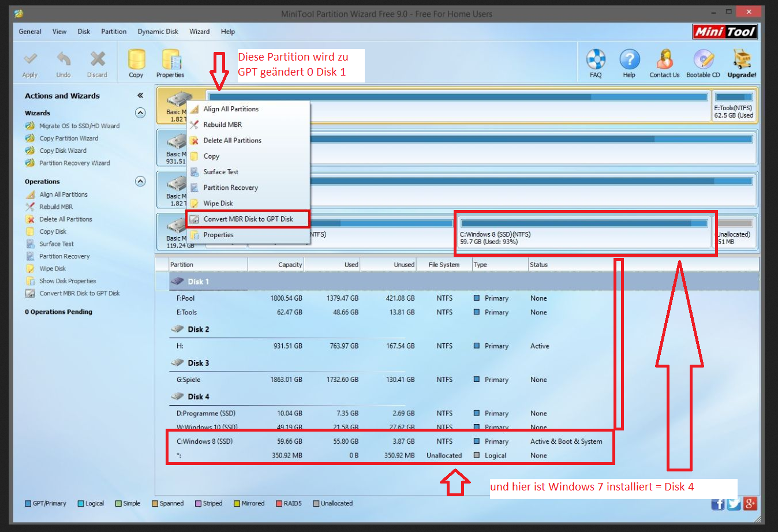Open the Dynamic Disk menu
This screenshot has width=778, height=532.
pyautogui.click(x=158, y=32)
